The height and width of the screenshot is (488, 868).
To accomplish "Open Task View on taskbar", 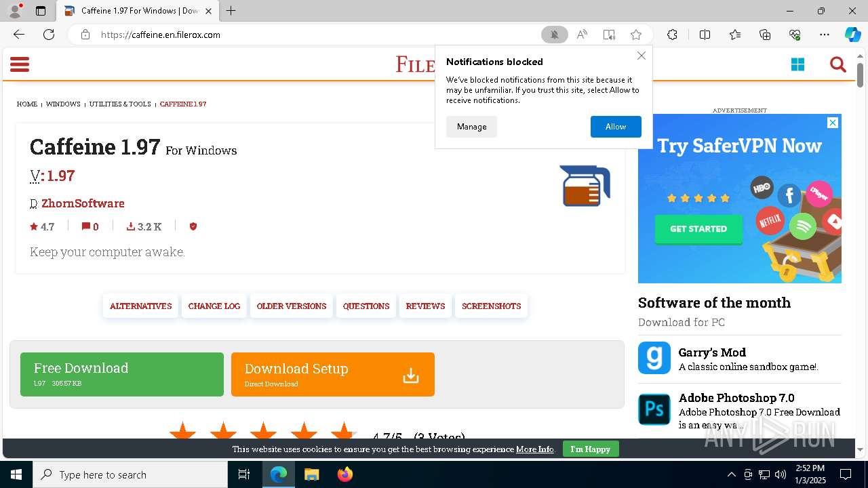I will point(244,474).
